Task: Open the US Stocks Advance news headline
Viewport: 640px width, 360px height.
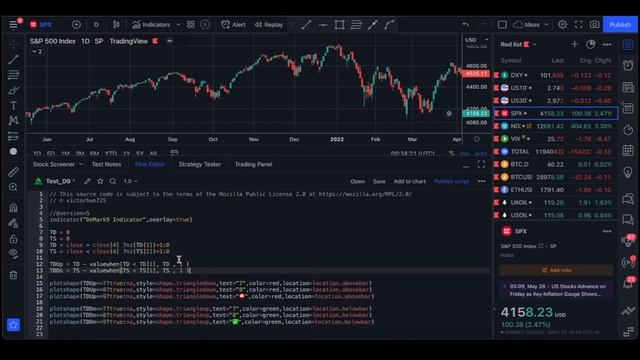Action: tap(557, 290)
